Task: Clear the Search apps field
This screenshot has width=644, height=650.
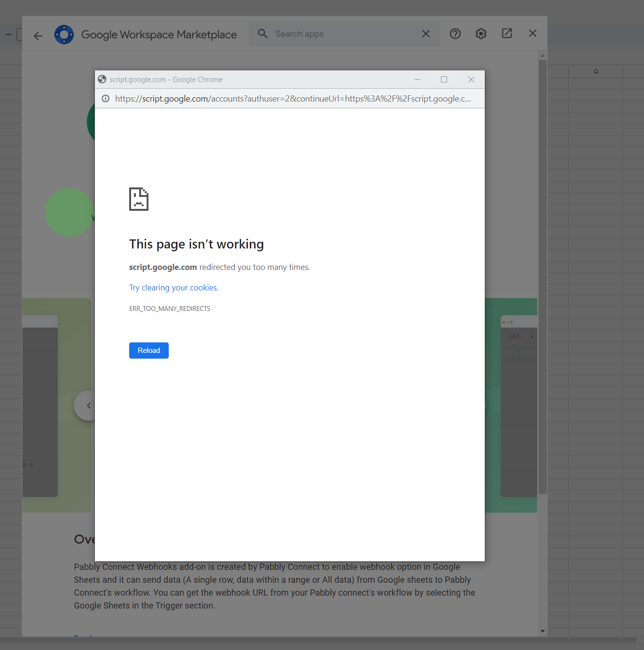Action: tap(426, 34)
